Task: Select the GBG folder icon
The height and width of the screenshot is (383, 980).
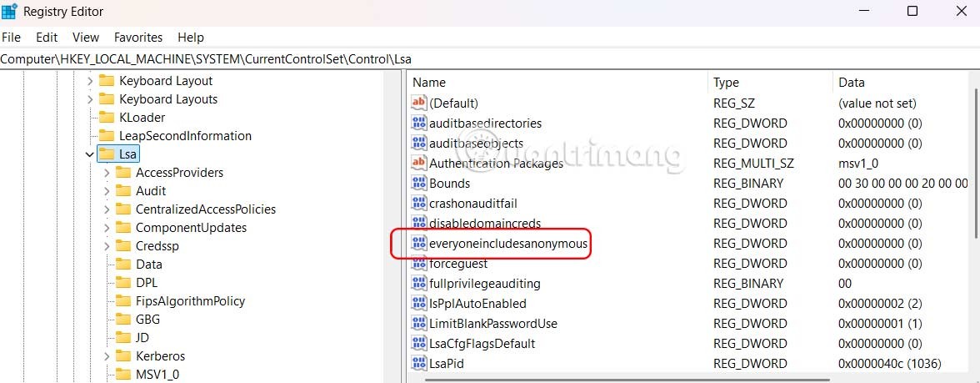Action: [123, 319]
